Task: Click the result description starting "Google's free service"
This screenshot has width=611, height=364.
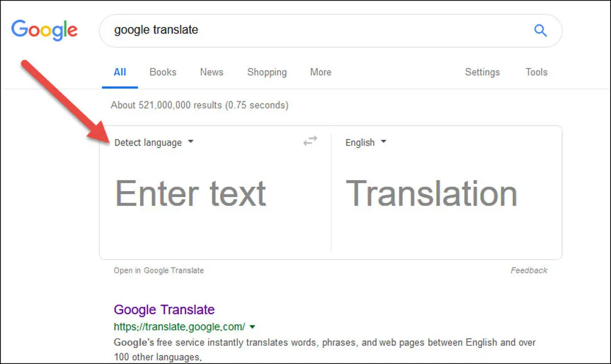Action: pyautogui.click(x=325, y=349)
